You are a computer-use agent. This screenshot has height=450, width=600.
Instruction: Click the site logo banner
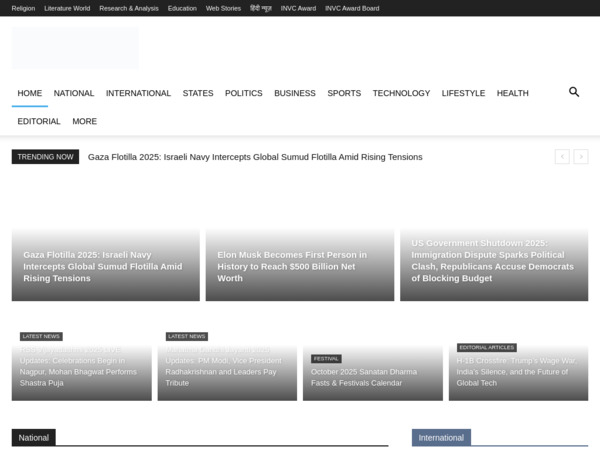point(75,47)
